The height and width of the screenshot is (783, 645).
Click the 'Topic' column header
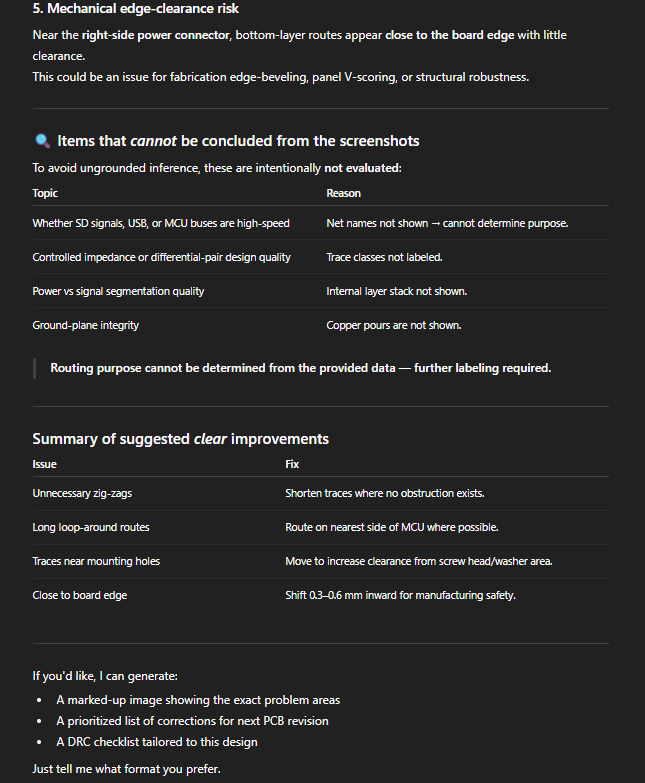45,193
